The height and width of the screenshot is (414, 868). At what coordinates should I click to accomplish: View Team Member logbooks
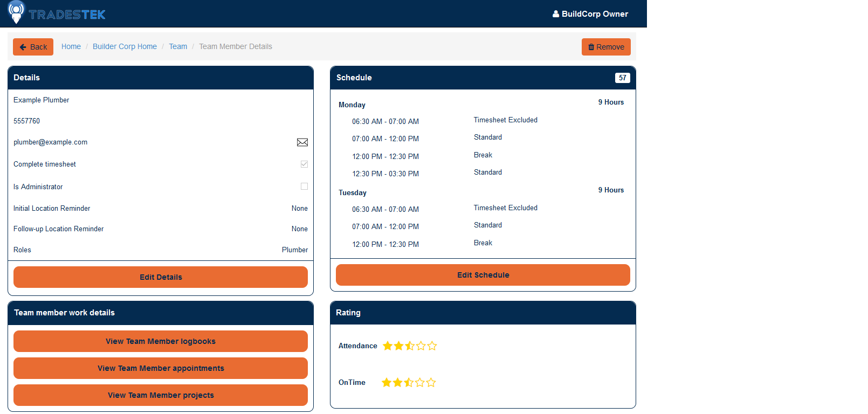(x=161, y=341)
